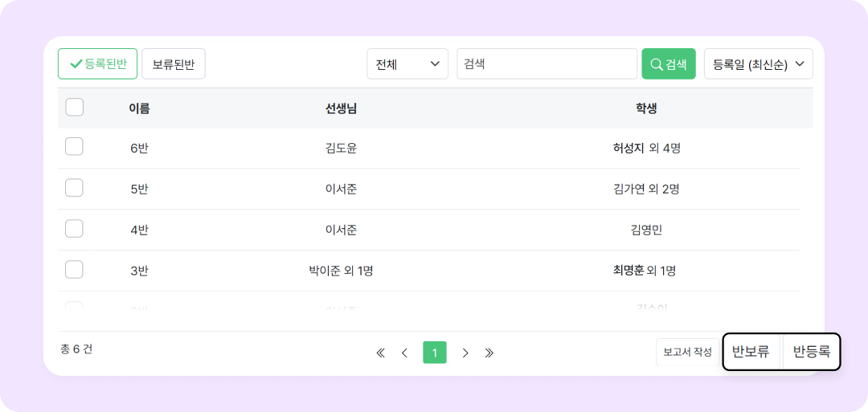
Task: Click the green 검색 search button
Action: click(668, 64)
